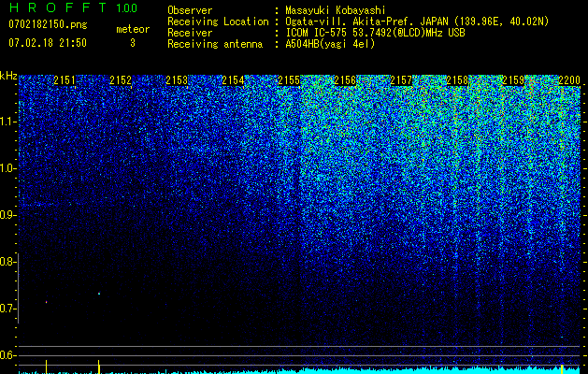The image size is (588, 374).
Task: Click the yellow detection spike near 2200
Action: click(562, 368)
